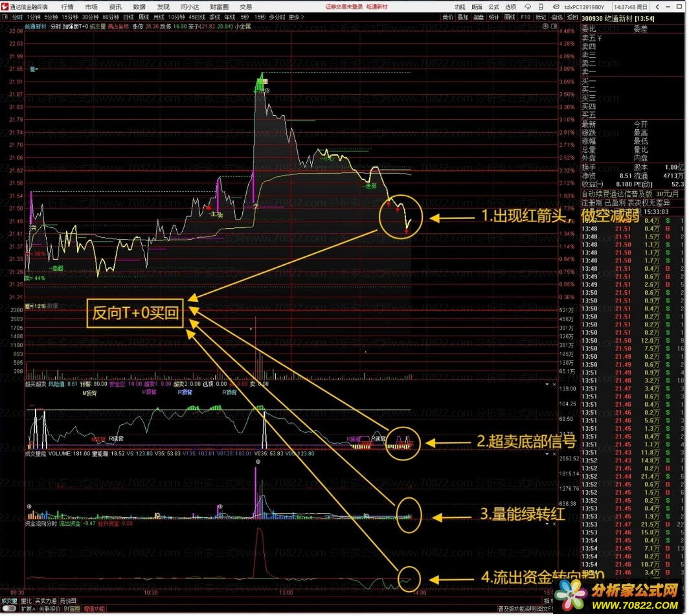Image resolution: width=689 pixels, height=616 pixels.
Task: Open the 版面 menu
Action: 477,7
